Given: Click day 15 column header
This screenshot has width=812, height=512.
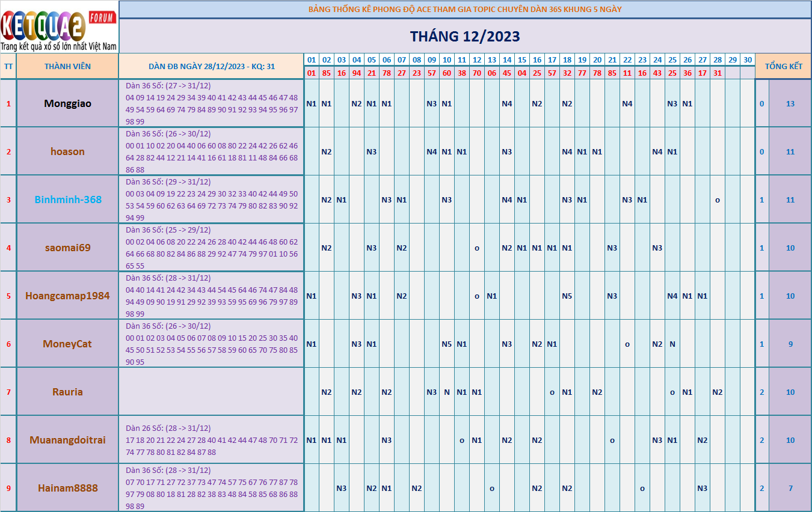Looking at the screenshot, I should 522,60.
